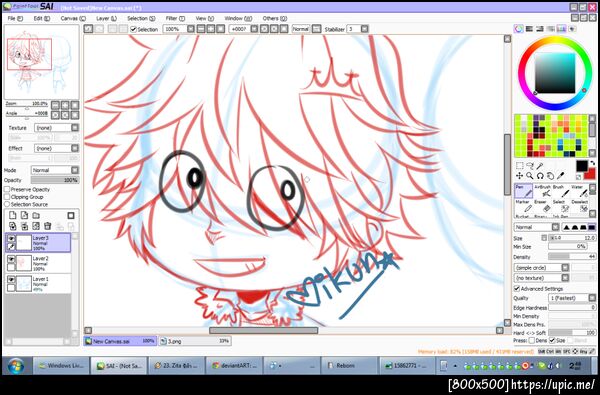The width and height of the screenshot is (600, 395).
Task: Activate the zoom magnifier tool
Action: coord(530,176)
